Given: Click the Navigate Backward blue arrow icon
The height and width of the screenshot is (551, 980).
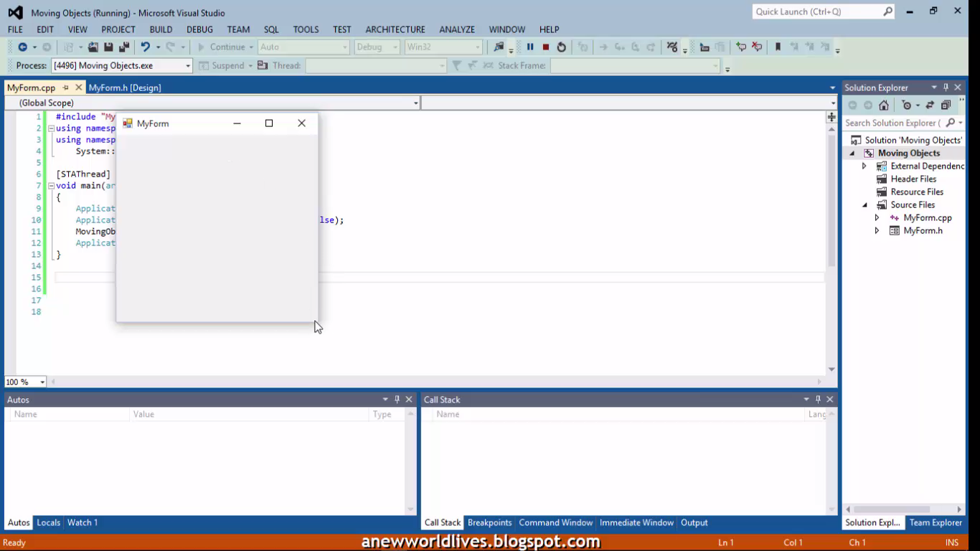Looking at the screenshot, I should (x=24, y=47).
